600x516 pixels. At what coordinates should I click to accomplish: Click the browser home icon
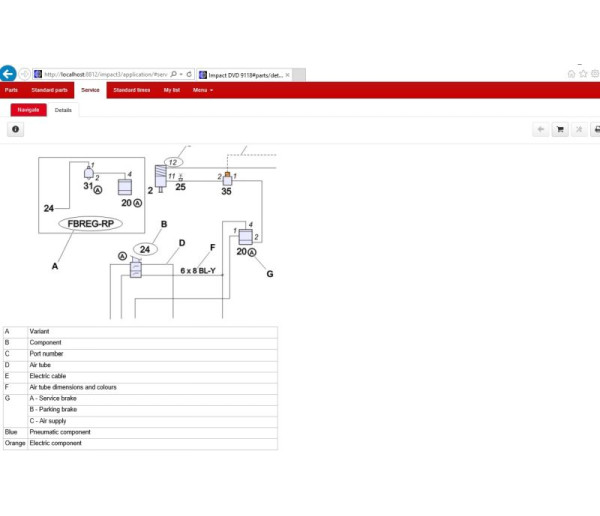coord(571,73)
